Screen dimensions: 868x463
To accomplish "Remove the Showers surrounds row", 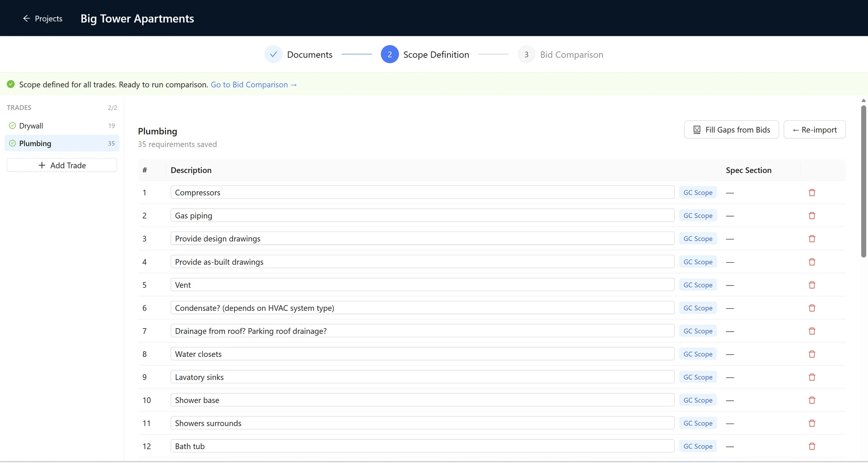I will tap(812, 423).
